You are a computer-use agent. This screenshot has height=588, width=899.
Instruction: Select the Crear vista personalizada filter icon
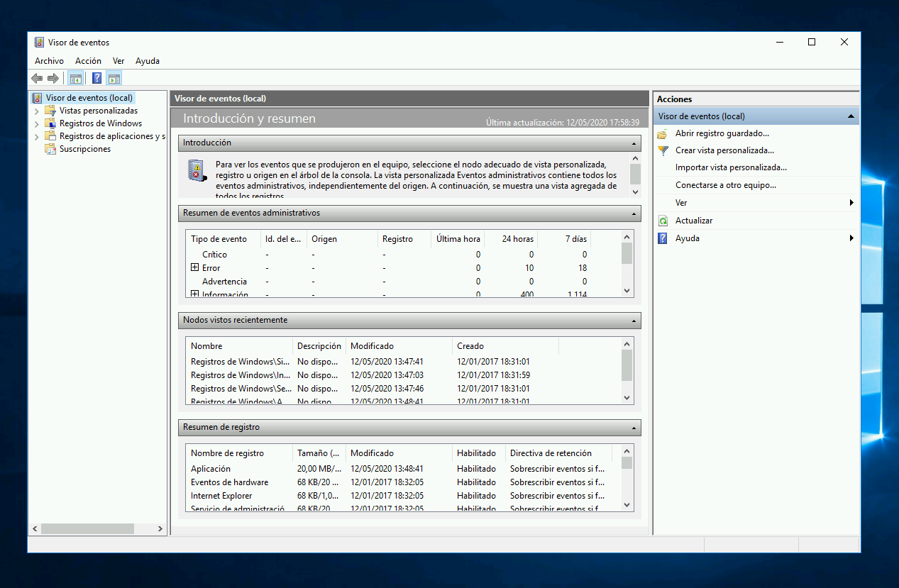click(x=663, y=150)
